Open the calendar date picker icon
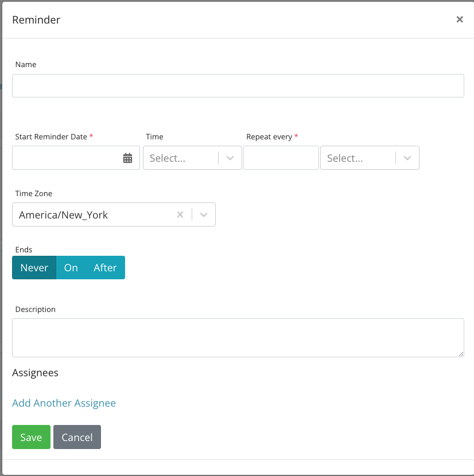This screenshot has height=476, width=474. point(127,158)
